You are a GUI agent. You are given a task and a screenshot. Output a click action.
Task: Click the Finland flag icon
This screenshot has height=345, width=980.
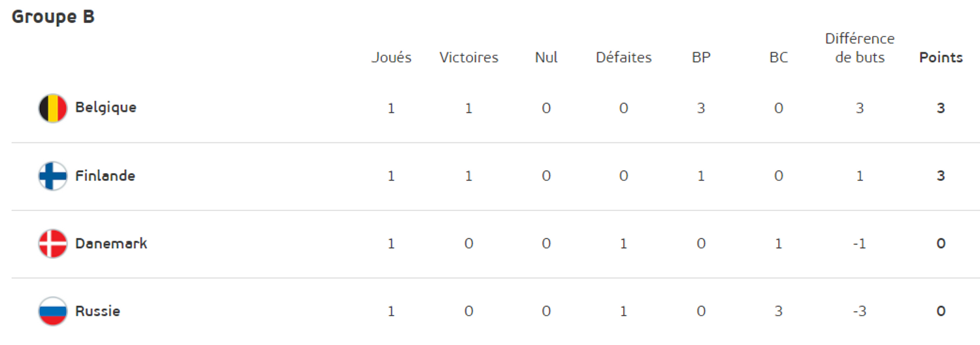click(x=53, y=176)
